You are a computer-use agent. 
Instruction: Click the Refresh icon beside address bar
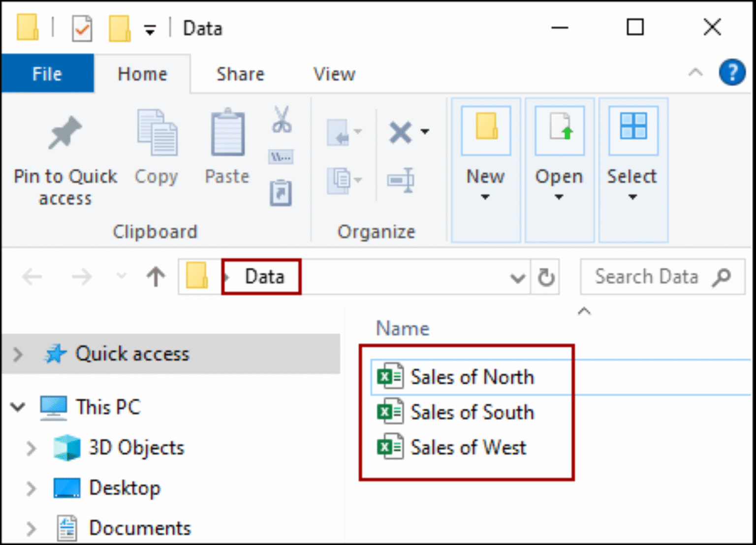(x=546, y=277)
